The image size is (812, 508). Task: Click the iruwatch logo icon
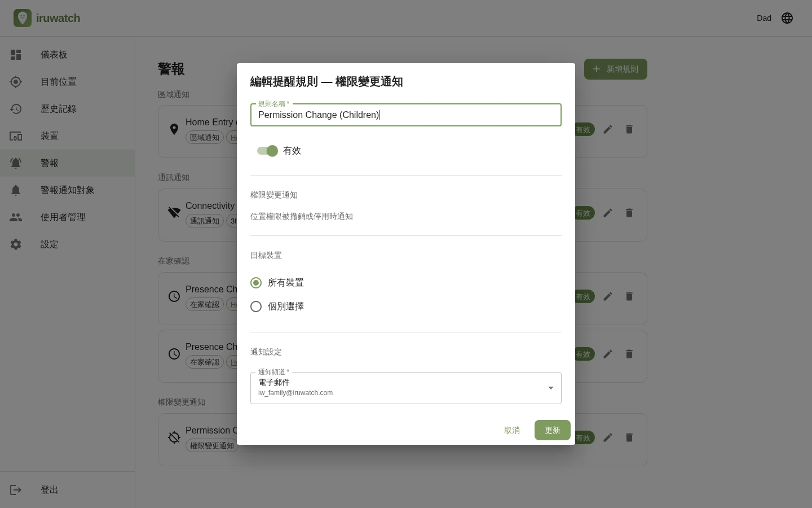coord(23,18)
